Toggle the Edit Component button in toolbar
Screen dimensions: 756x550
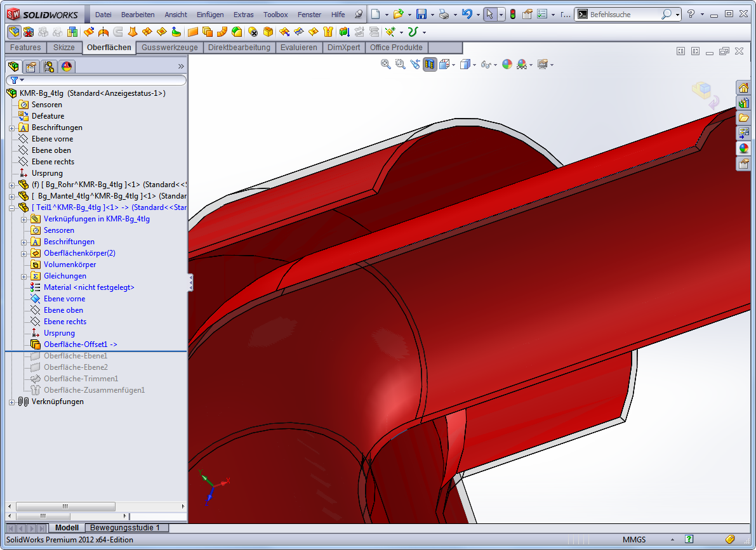pyautogui.click(x=13, y=32)
